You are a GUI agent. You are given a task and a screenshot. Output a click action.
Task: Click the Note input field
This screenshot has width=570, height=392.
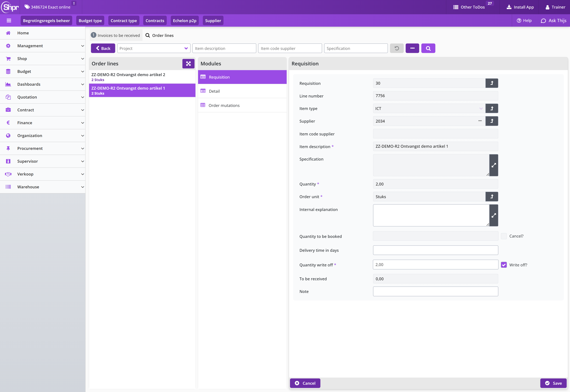[x=436, y=292]
